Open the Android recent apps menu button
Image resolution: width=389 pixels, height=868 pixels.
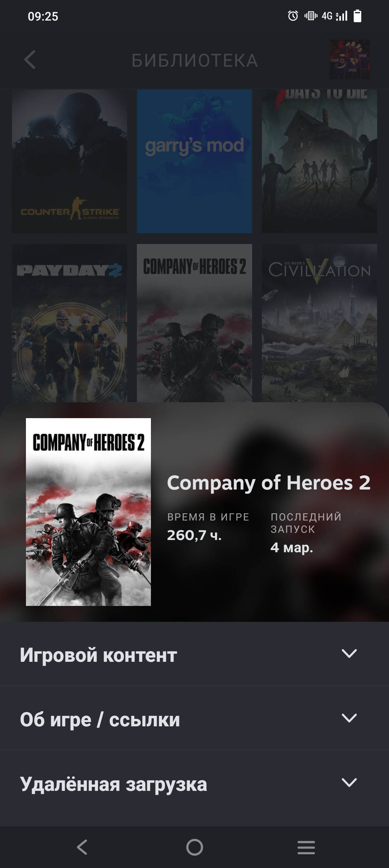(306, 847)
